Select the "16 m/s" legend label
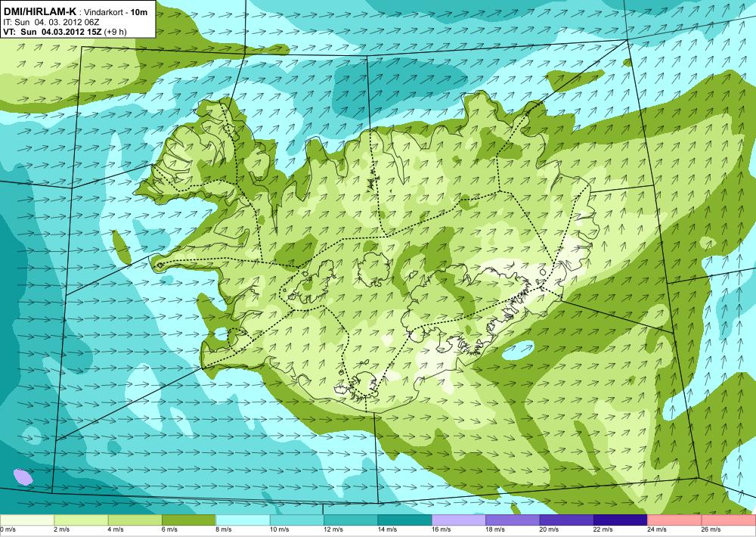The width and height of the screenshot is (756, 537). pos(442,529)
